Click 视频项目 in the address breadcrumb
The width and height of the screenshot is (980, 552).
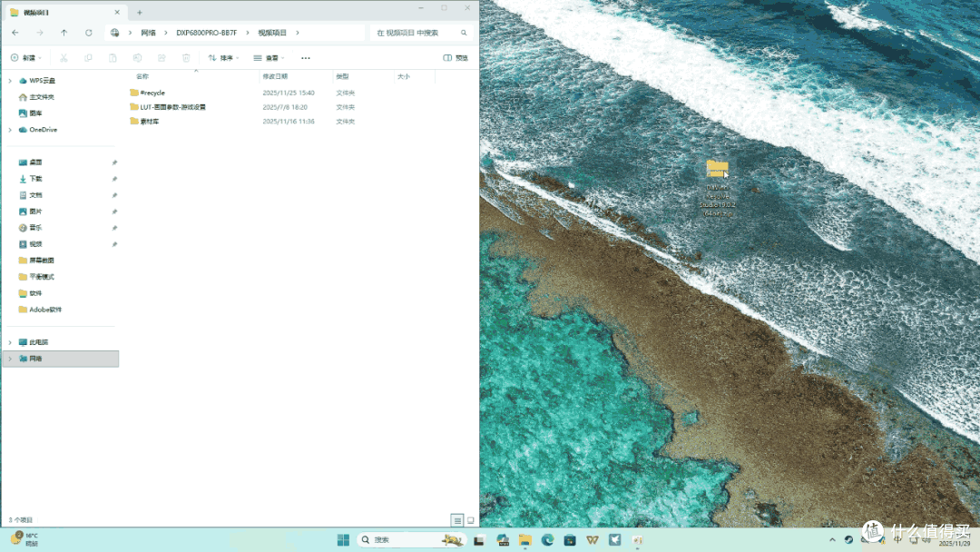tap(272, 33)
